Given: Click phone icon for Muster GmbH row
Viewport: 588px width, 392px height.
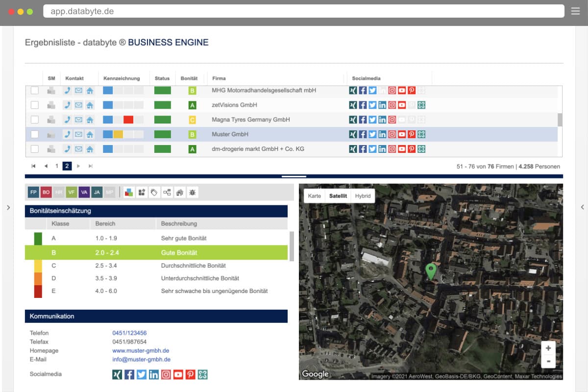Looking at the screenshot, I should [68, 134].
